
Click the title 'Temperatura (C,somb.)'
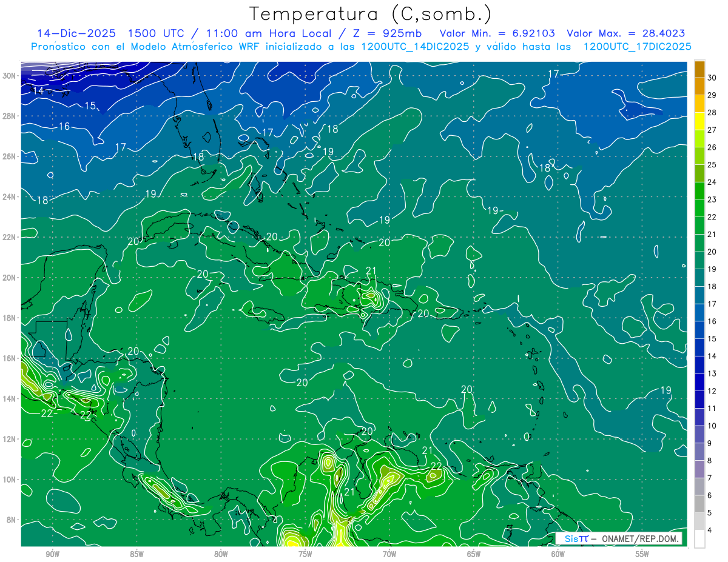pos(371,14)
